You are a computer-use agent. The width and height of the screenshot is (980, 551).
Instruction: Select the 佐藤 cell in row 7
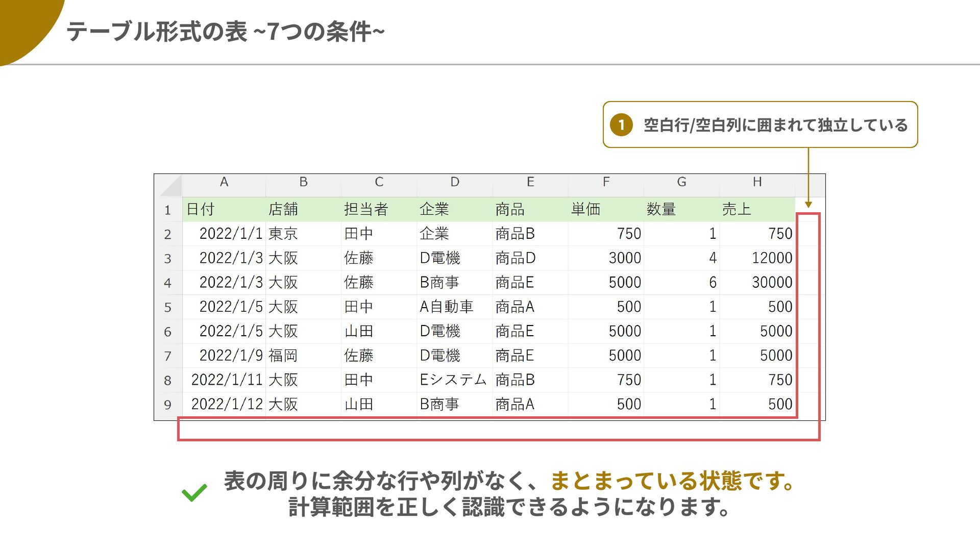[x=379, y=356]
